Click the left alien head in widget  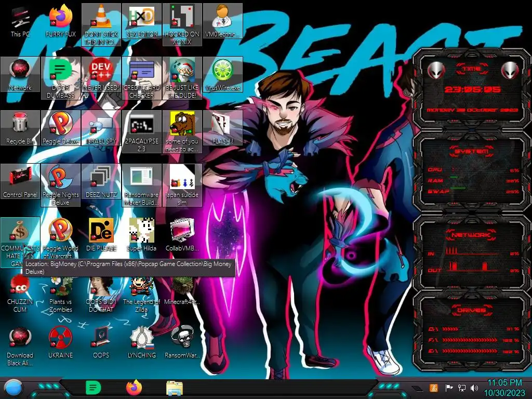pos(436,71)
